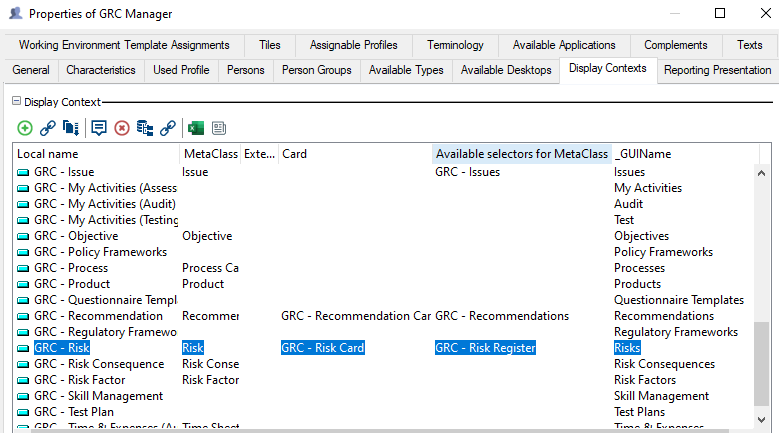Open the Characteristics tab
Screen dimensions: 779x433
pos(101,70)
